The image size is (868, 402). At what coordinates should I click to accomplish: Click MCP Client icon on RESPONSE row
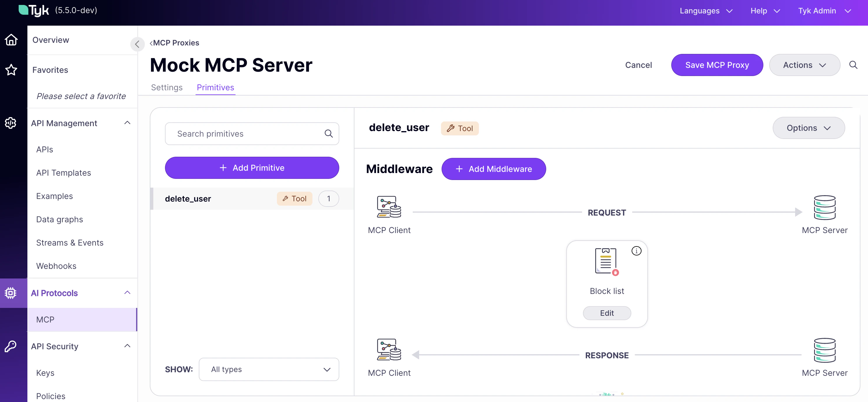(x=389, y=350)
